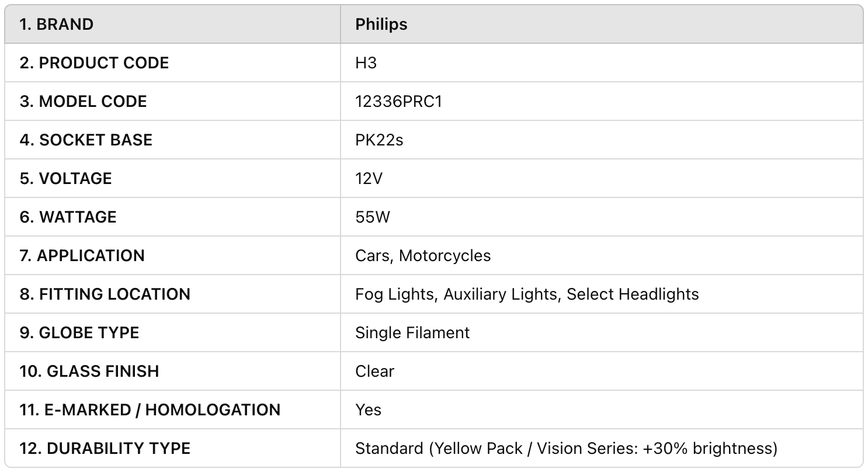Select the Cars, Motorcycles cell

423,256
